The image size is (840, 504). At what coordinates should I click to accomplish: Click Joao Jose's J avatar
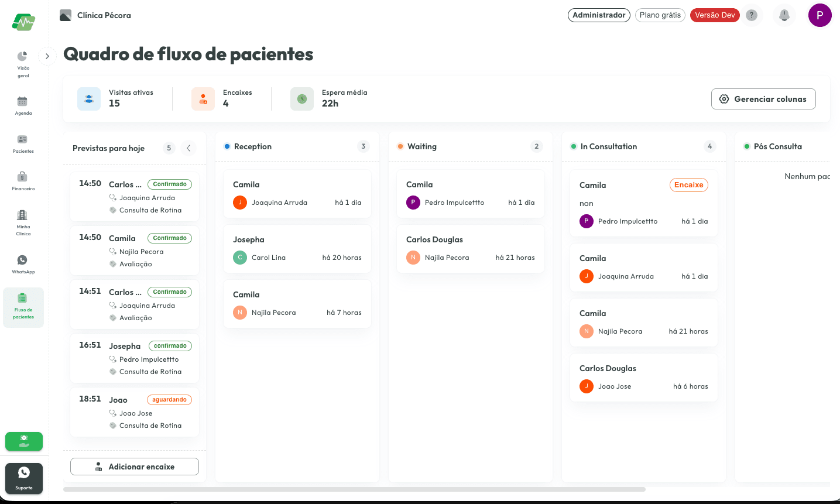coord(587,386)
